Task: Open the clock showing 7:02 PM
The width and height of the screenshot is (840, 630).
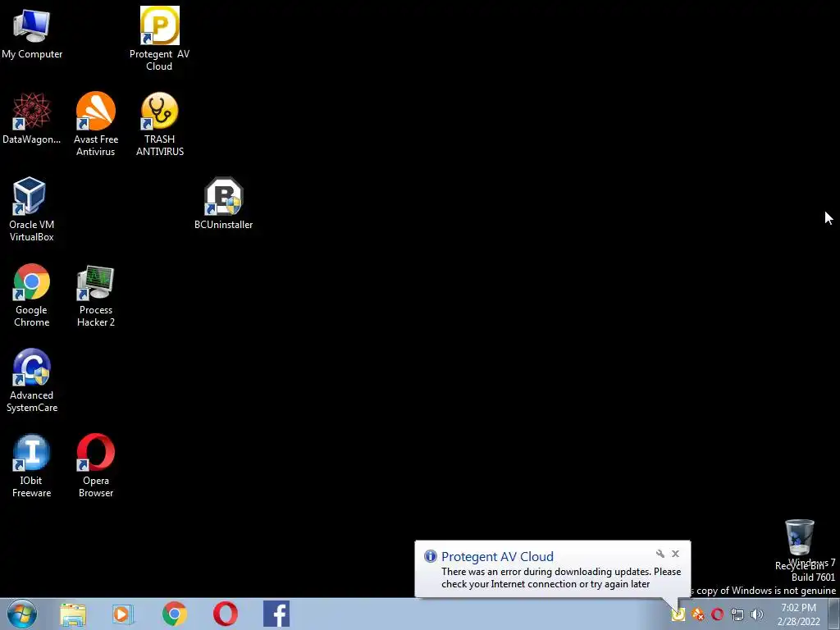Action: 798,614
